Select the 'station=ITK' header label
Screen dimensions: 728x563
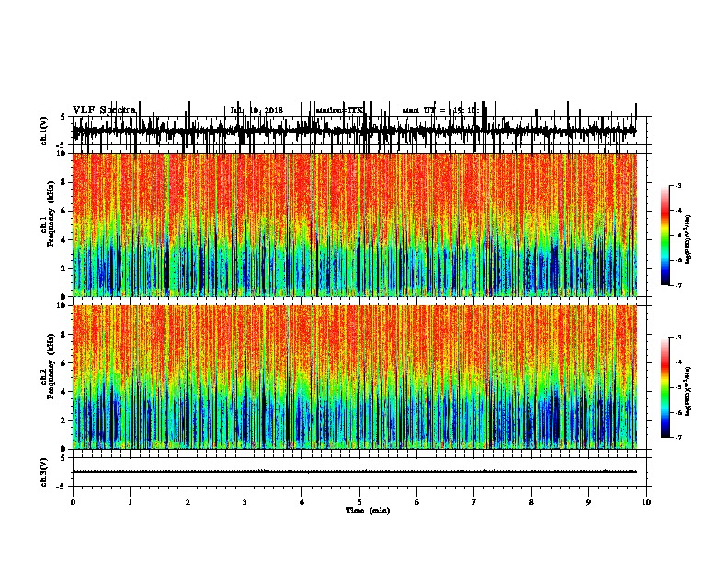340,110
